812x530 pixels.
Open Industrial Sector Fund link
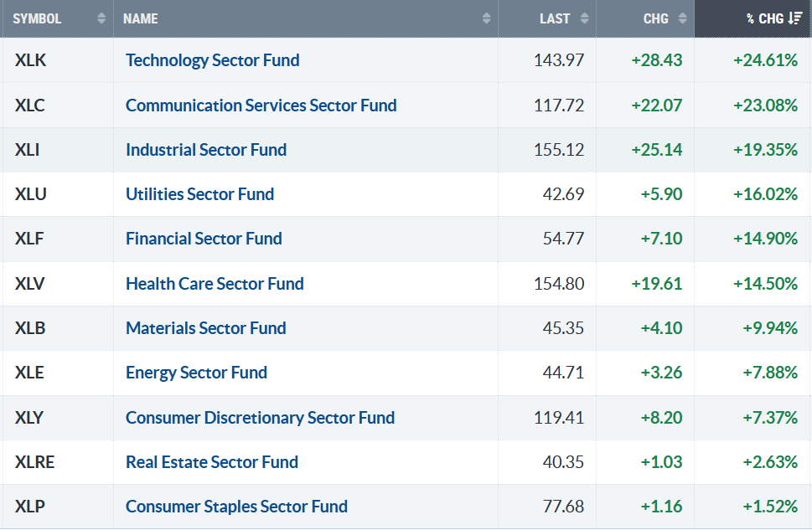tap(206, 150)
